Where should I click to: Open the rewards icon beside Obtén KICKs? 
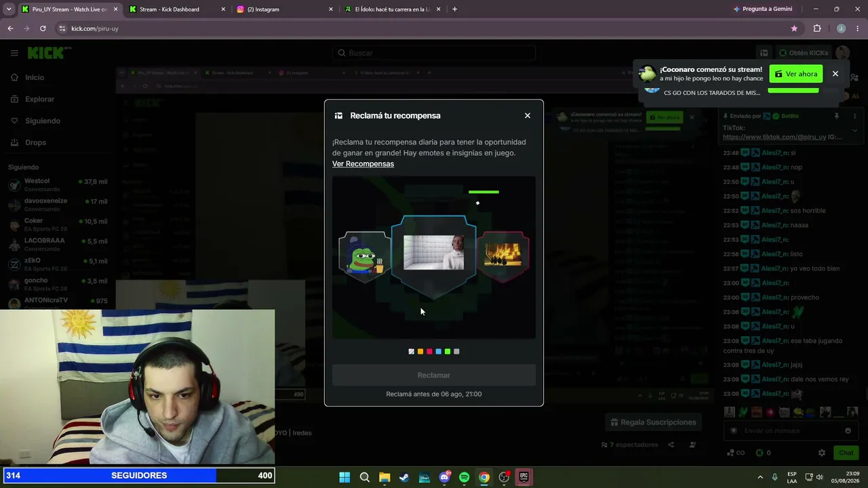click(x=764, y=53)
